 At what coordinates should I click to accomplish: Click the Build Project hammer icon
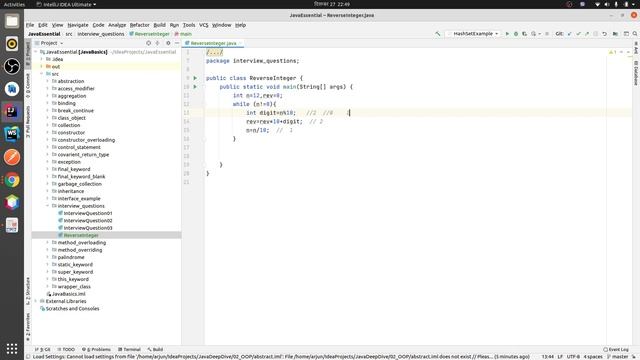(438, 34)
